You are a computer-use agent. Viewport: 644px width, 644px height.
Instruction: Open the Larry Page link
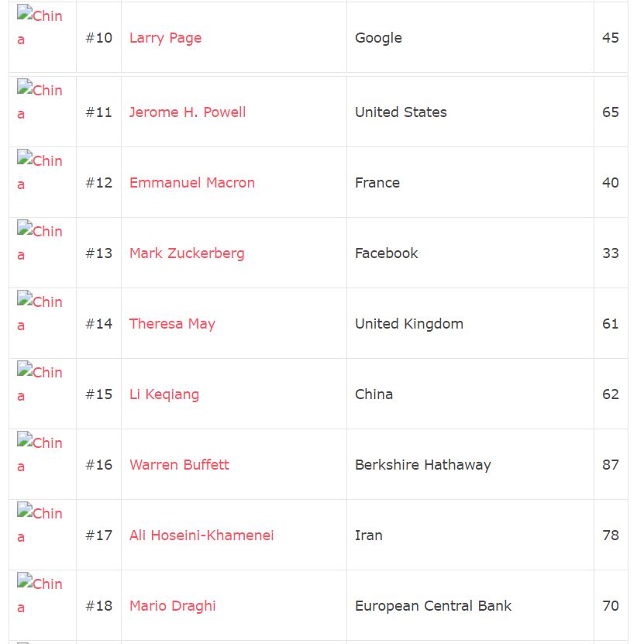coord(165,38)
